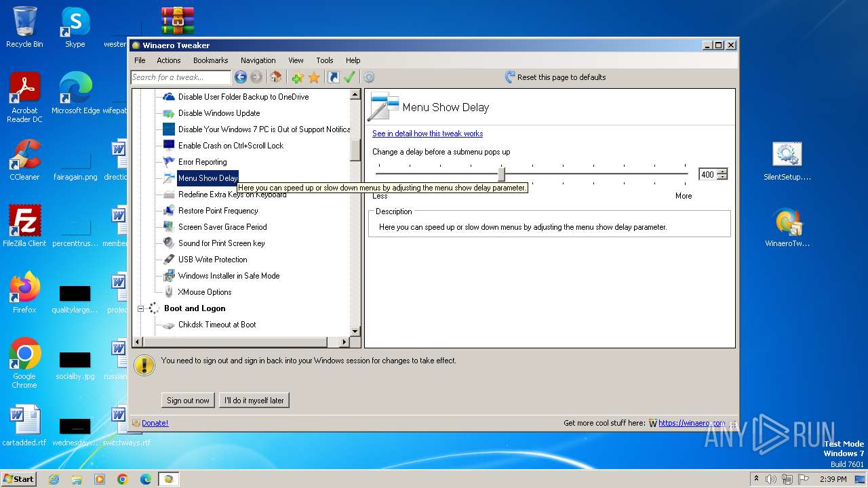Select Disable Windows Update tweak
The width and height of the screenshot is (868, 488).
218,113
